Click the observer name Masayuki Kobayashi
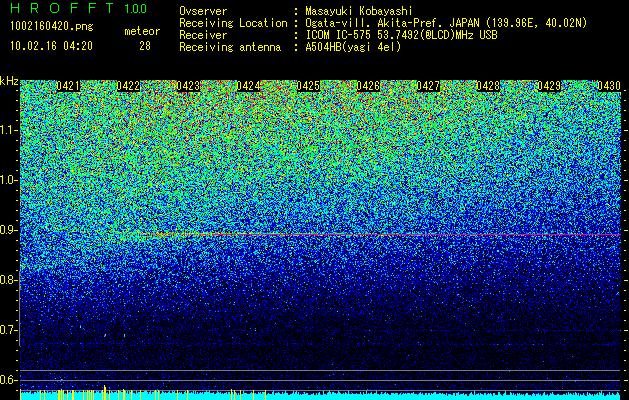 pyautogui.click(x=359, y=11)
